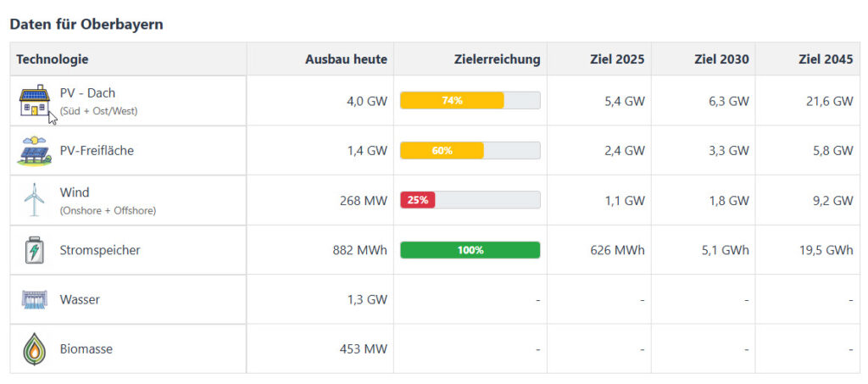Click the Daten für Oberbayern heading
Image resolution: width=868 pixels, height=384 pixels.
[x=86, y=24]
